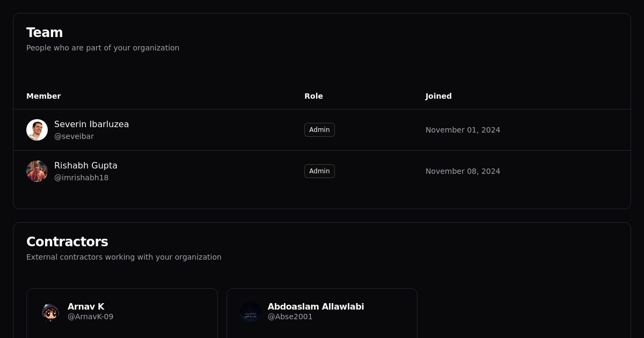Click the Admin badge for Rishabh Gupta
This screenshot has width=644, height=338.
pyautogui.click(x=319, y=171)
